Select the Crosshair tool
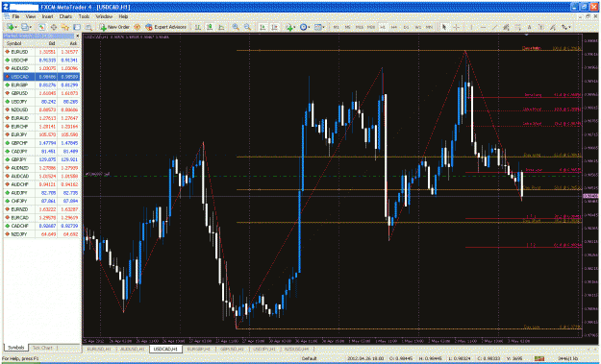This screenshot has height=364, width=601. pyautogui.click(x=456, y=27)
